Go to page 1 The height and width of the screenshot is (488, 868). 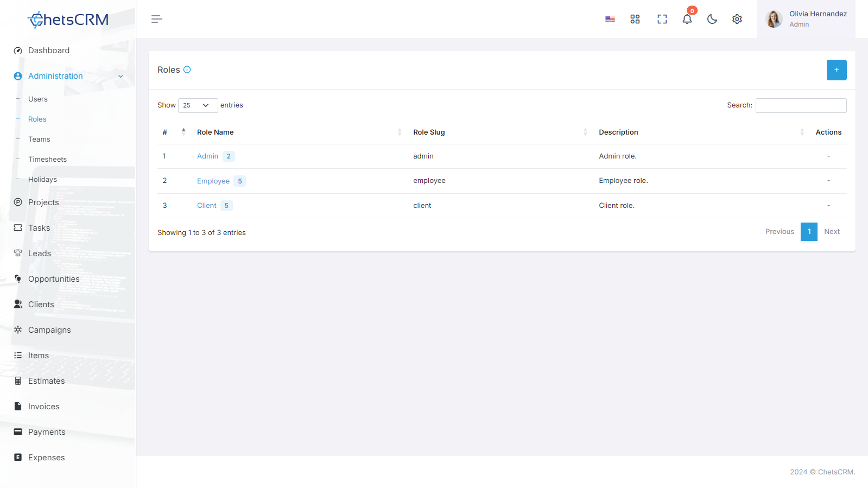(809, 232)
